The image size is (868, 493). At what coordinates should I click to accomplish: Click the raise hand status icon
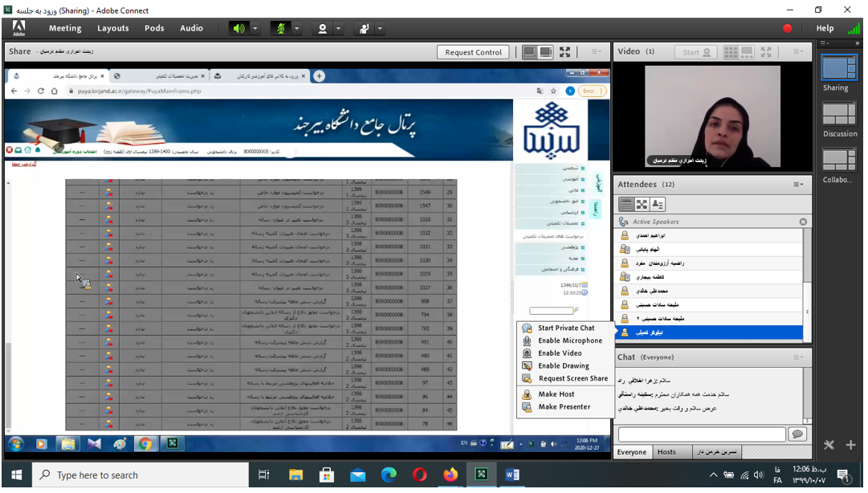(364, 28)
